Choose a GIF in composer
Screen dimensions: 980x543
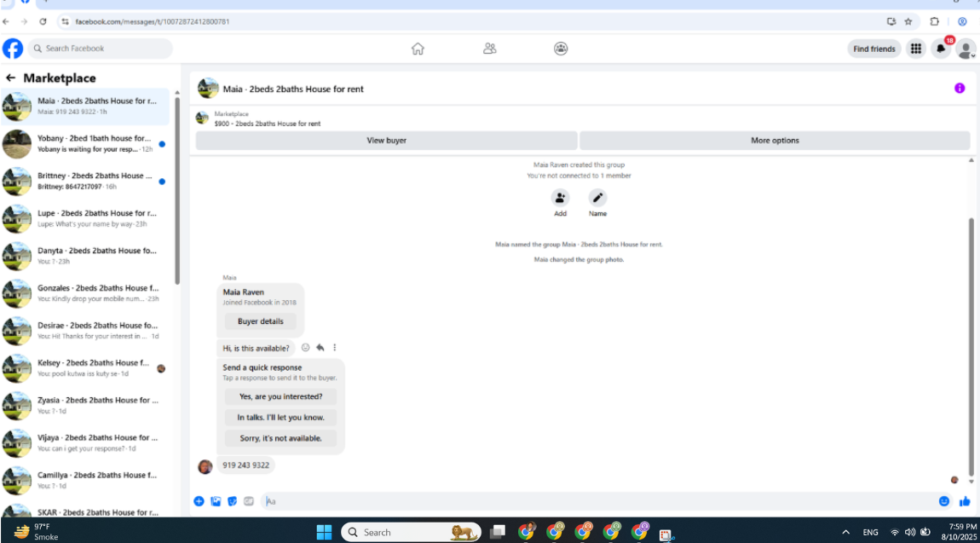point(249,501)
